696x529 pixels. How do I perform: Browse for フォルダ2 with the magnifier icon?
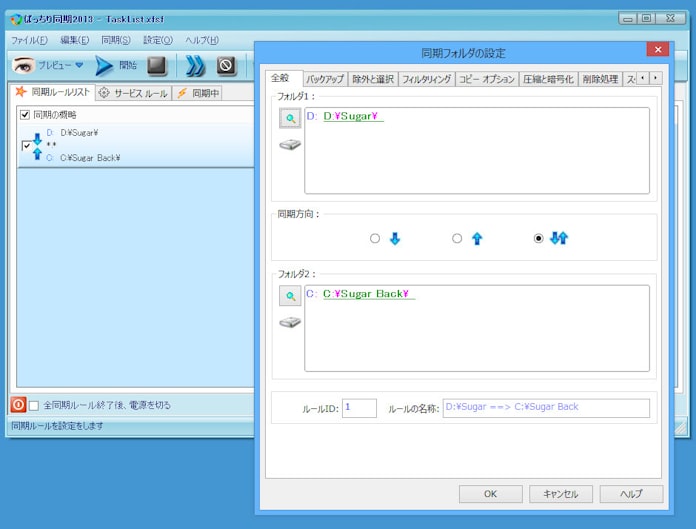[x=289, y=296]
